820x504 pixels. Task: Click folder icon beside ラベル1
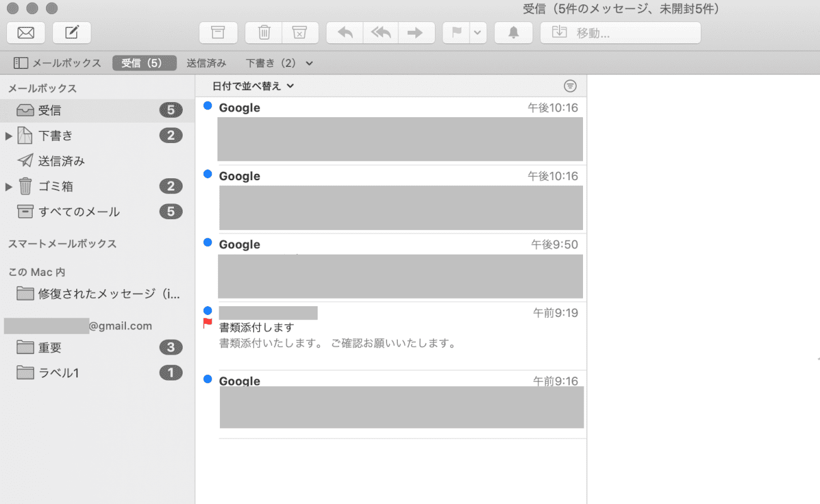click(x=25, y=373)
